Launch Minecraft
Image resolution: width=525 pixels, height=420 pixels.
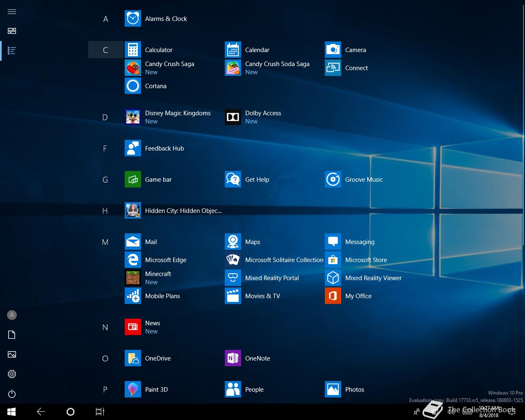(x=133, y=278)
